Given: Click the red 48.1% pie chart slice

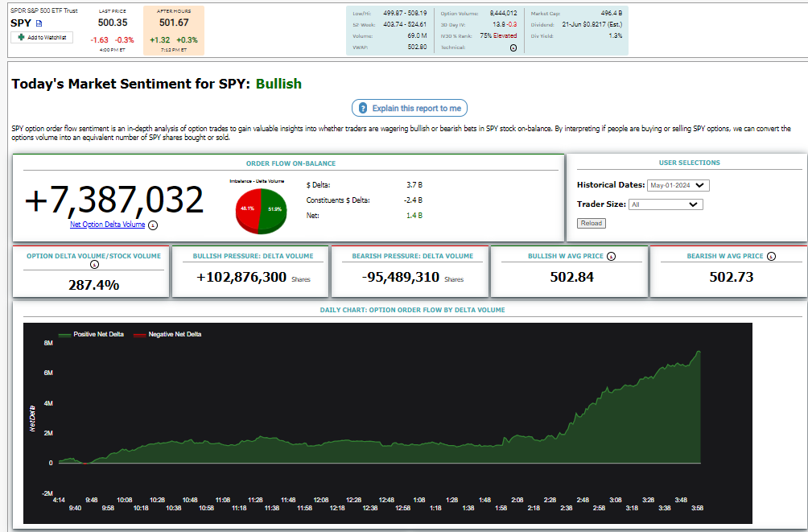Looking at the screenshot, I should pos(248,208).
